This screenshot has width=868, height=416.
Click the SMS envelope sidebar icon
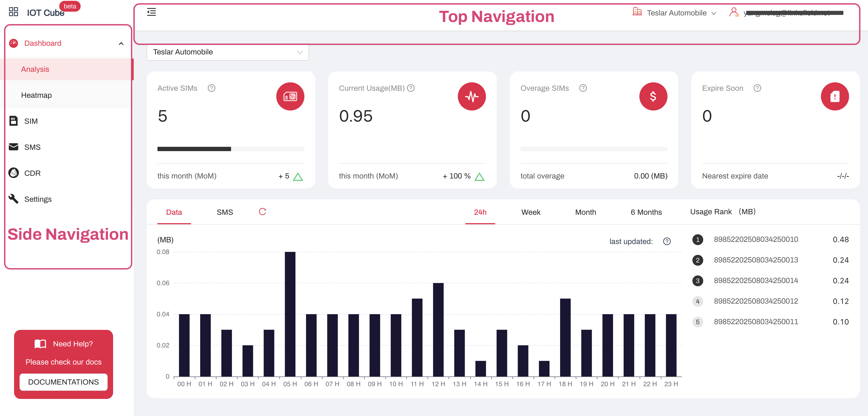pos(14,147)
